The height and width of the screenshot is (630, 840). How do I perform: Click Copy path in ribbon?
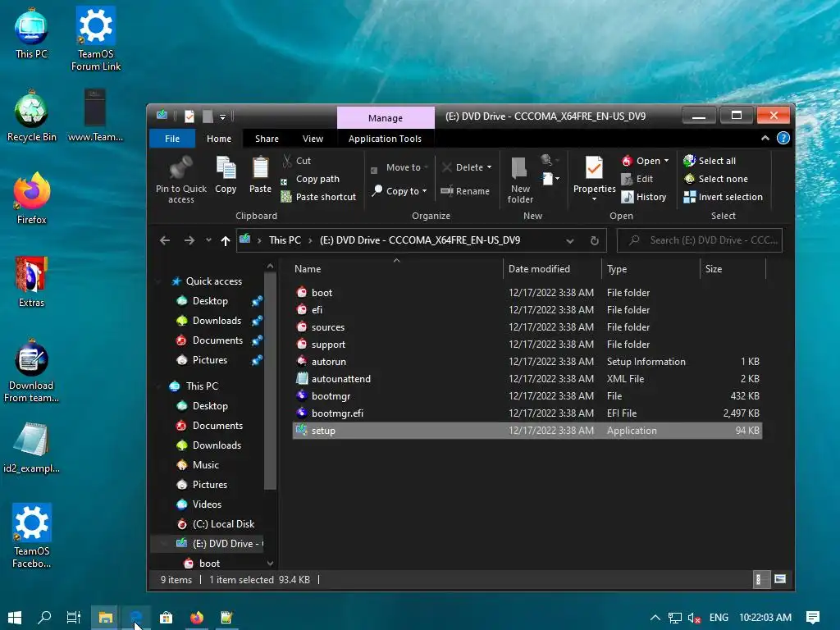point(310,179)
